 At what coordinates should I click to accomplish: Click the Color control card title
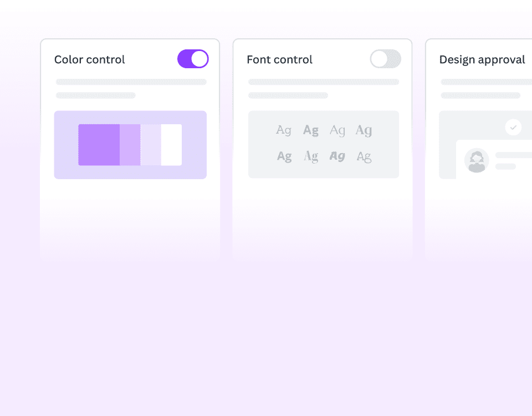(90, 59)
